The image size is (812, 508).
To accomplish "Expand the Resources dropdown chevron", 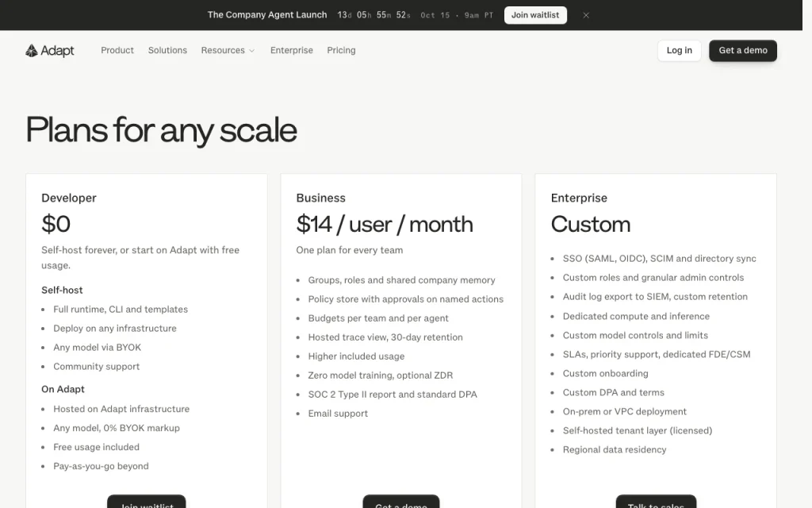I will pos(251,51).
